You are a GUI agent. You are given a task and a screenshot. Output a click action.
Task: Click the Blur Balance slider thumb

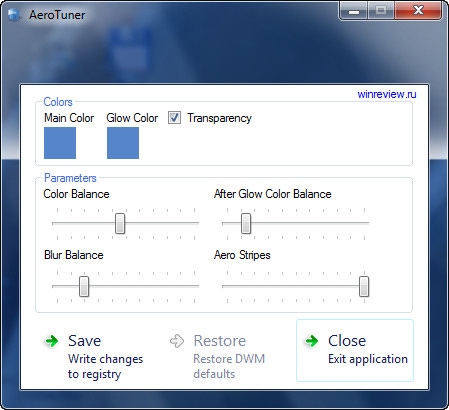(84, 286)
